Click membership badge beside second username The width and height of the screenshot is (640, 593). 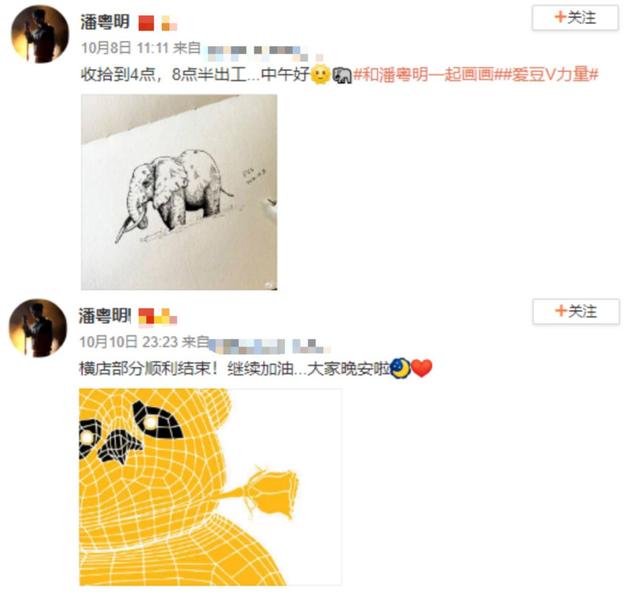point(158,317)
